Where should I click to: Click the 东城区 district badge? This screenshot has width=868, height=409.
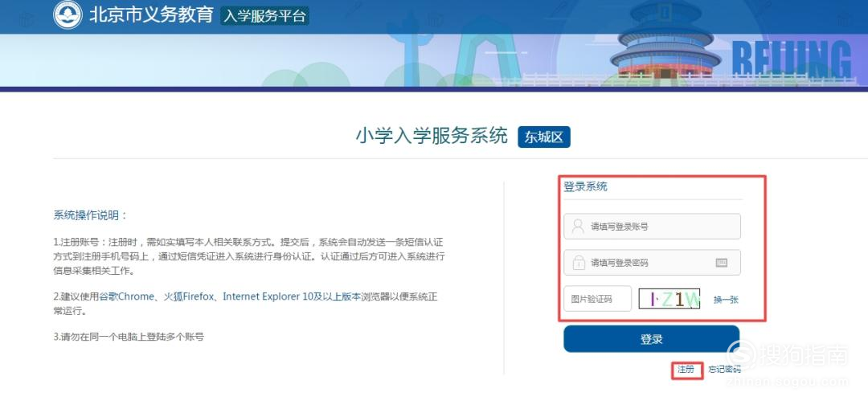click(543, 137)
